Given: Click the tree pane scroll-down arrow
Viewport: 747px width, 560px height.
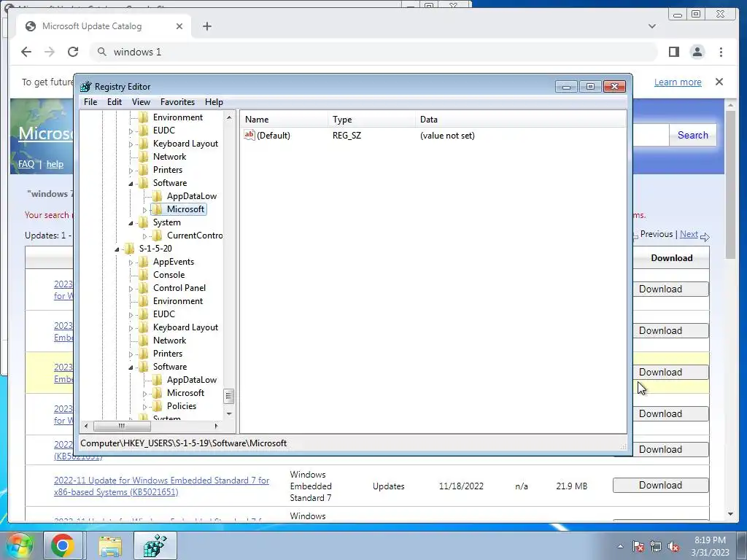Looking at the screenshot, I should [x=229, y=414].
